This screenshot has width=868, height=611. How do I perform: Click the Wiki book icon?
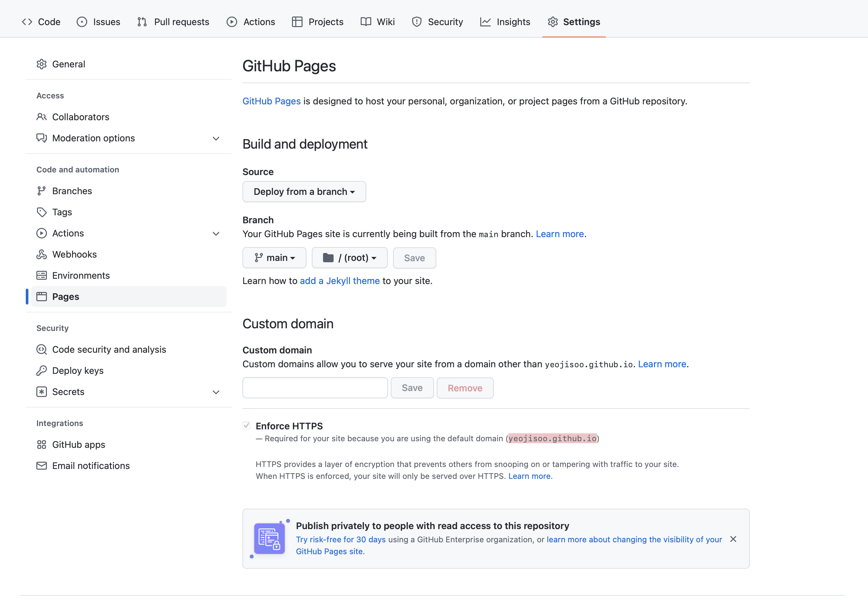[x=366, y=22]
